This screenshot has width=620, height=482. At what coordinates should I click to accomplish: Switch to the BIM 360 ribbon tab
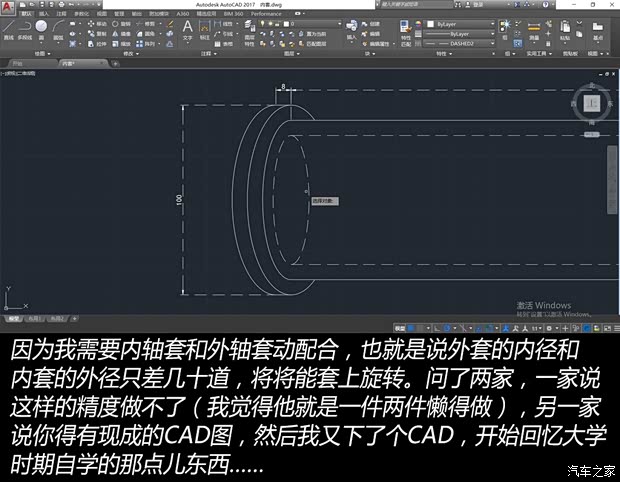[233, 14]
